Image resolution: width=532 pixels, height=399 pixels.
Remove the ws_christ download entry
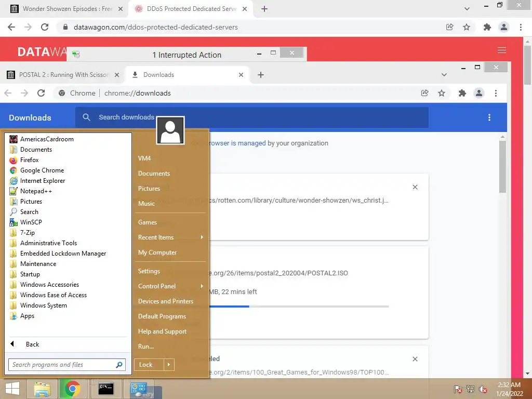click(x=415, y=187)
